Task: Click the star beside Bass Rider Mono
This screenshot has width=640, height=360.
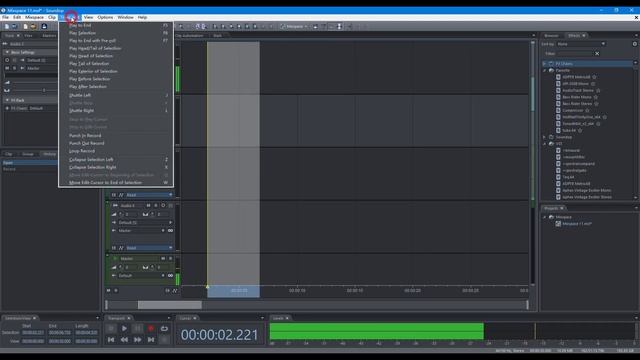Action: click(596, 97)
